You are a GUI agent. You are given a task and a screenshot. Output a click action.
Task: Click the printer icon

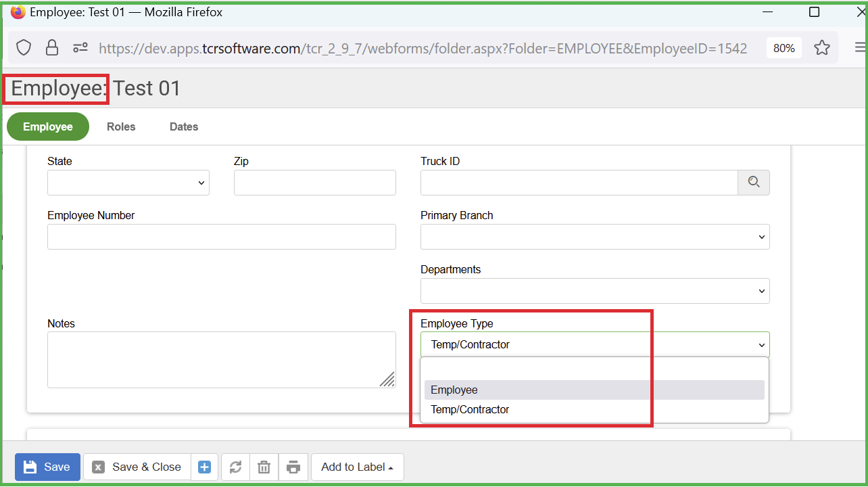[x=293, y=467]
